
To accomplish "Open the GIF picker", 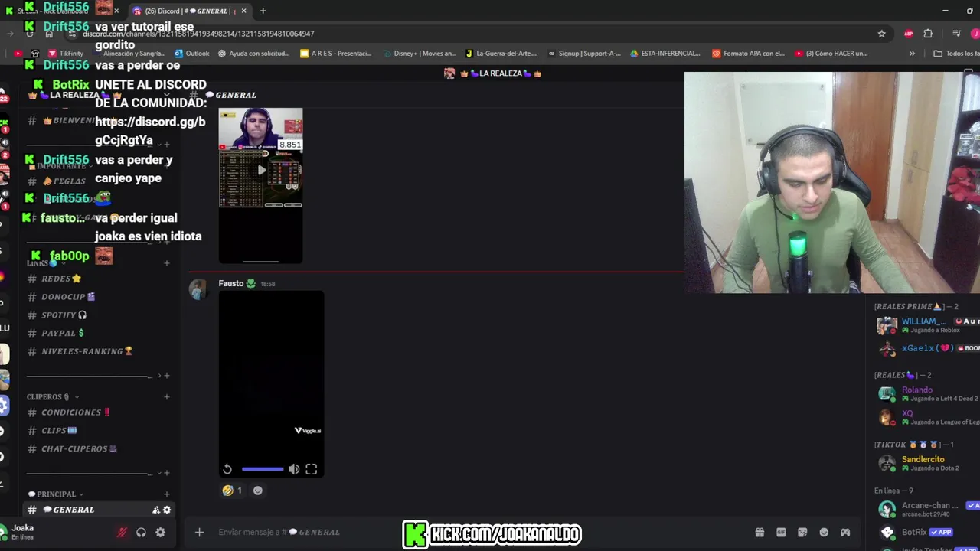I will point(781,532).
